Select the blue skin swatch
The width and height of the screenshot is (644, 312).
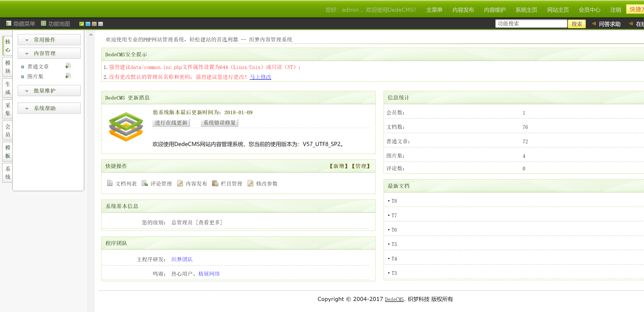[x=88, y=24]
